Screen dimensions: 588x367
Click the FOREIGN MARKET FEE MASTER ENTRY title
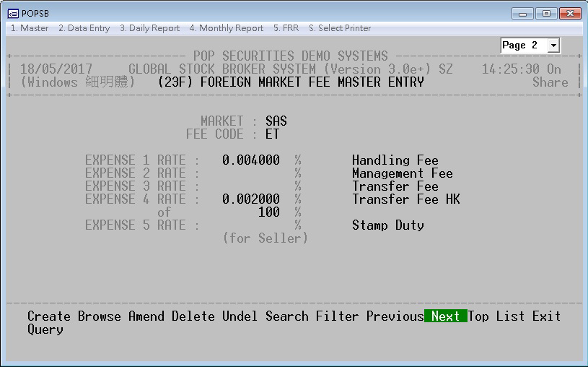coord(312,82)
